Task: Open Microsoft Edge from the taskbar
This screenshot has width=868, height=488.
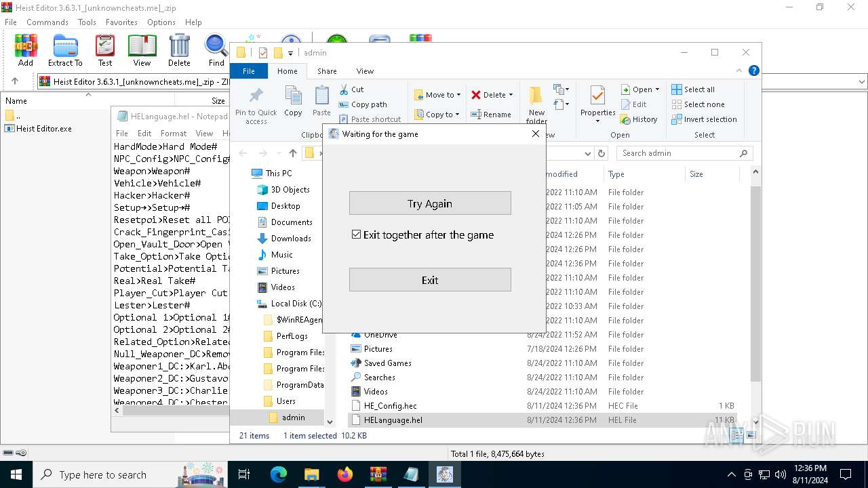Action: 279,474
